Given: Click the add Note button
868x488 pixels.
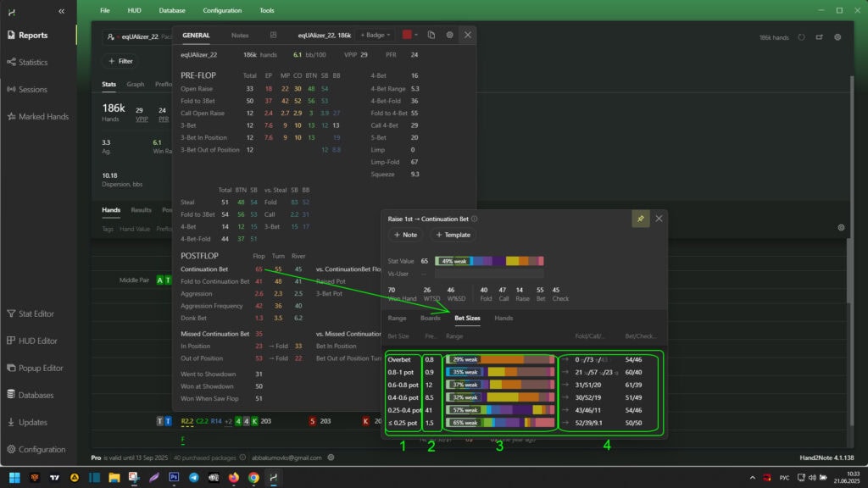Looking at the screenshot, I should (405, 235).
